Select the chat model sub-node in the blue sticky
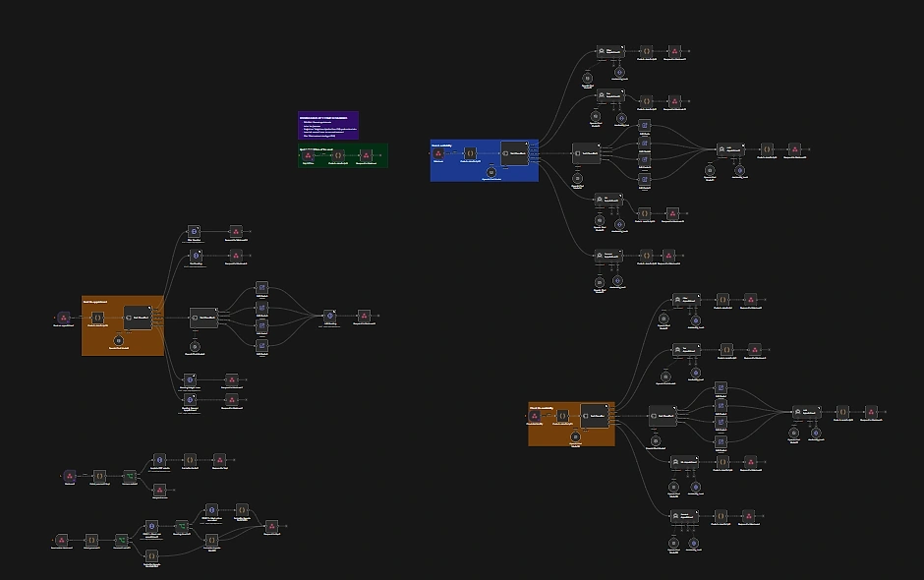The image size is (924, 580). click(491, 172)
